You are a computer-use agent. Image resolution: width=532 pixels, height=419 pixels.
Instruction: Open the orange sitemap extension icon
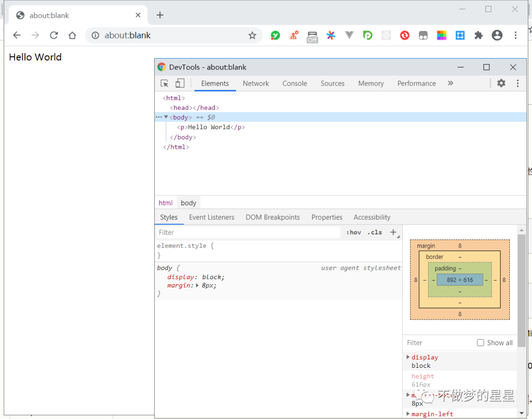pyautogui.click(x=294, y=35)
